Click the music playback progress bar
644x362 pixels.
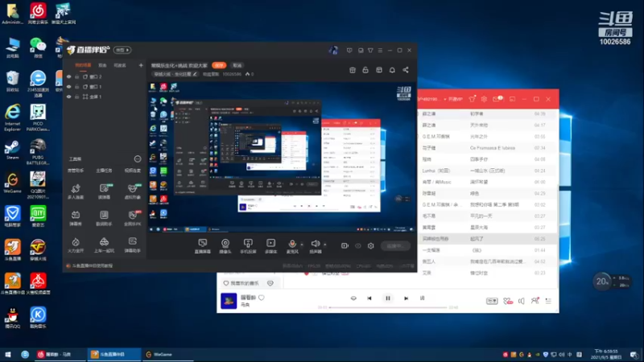tap(388, 307)
